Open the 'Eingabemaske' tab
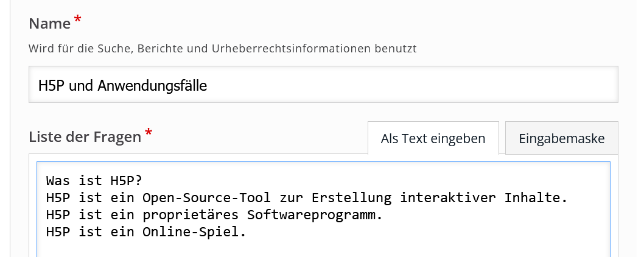The height and width of the screenshot is (257, 644). 561,138
